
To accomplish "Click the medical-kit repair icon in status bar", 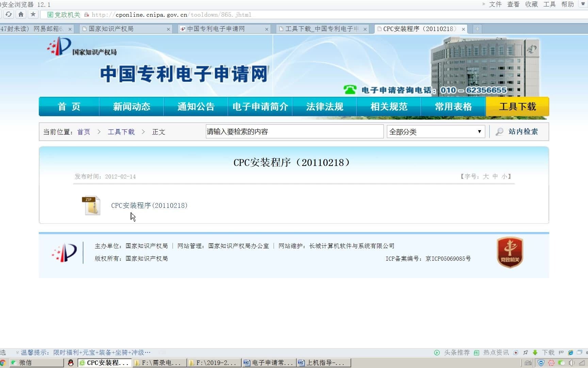I will click(x=516, y=353).
